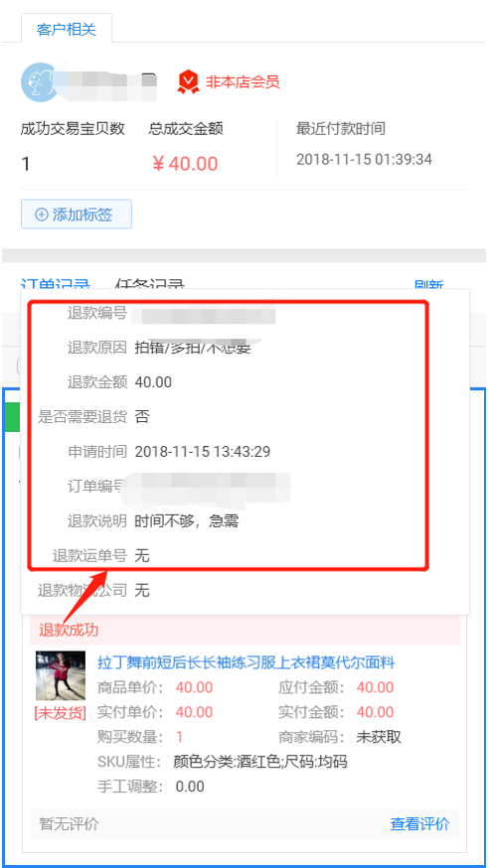Click the 查看评价 link

(419, 823)
